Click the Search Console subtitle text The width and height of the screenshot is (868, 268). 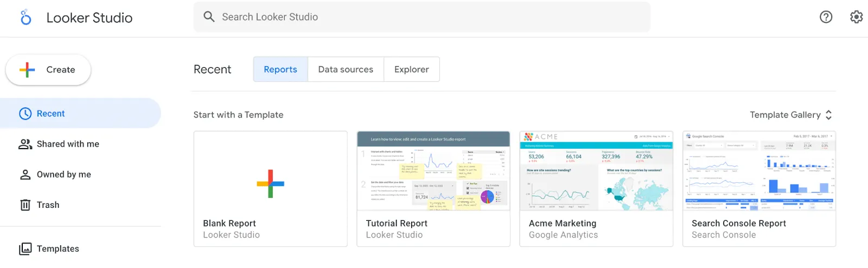coord(724,235)
